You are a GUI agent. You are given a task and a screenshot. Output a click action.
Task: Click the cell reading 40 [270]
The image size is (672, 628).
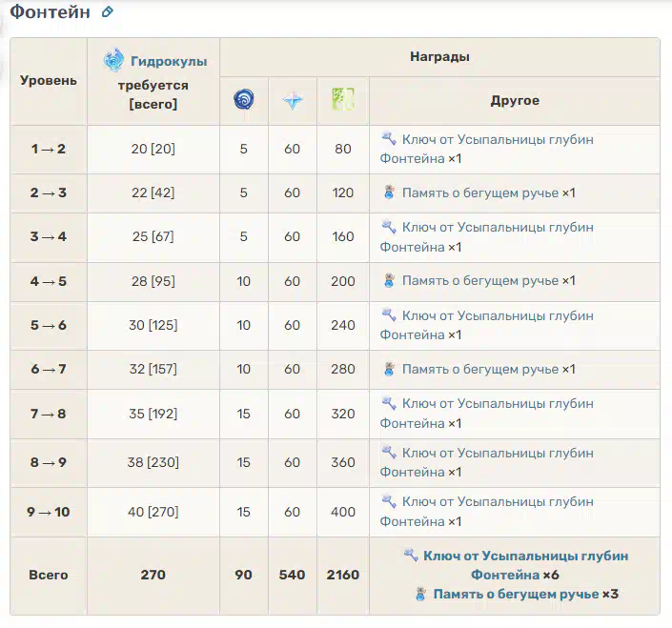(153, 512)
